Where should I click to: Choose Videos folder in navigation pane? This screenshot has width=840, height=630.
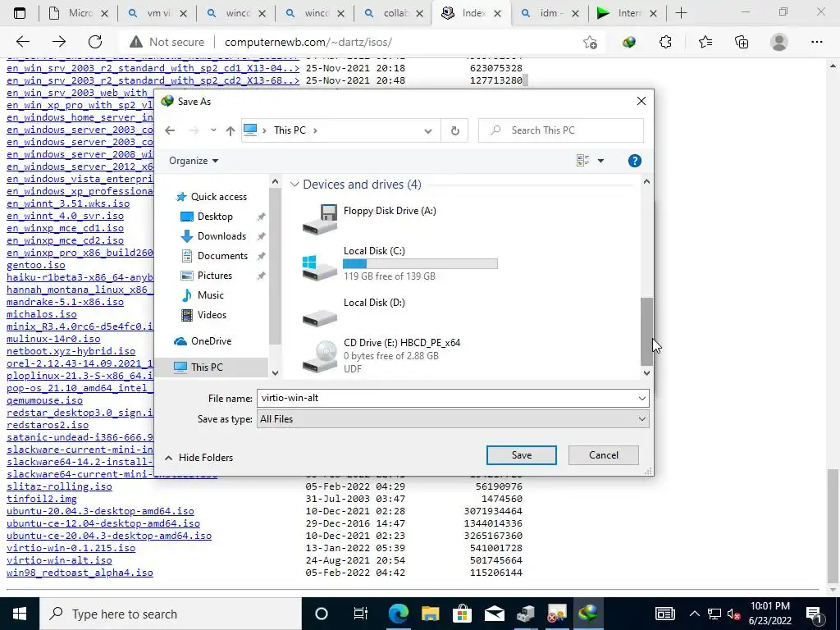(x=212, y=315)
